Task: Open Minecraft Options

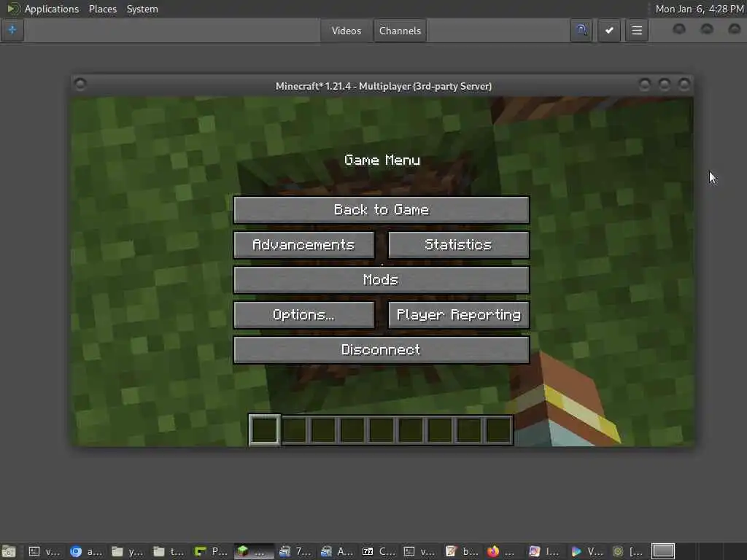Action: coord(304,315)
